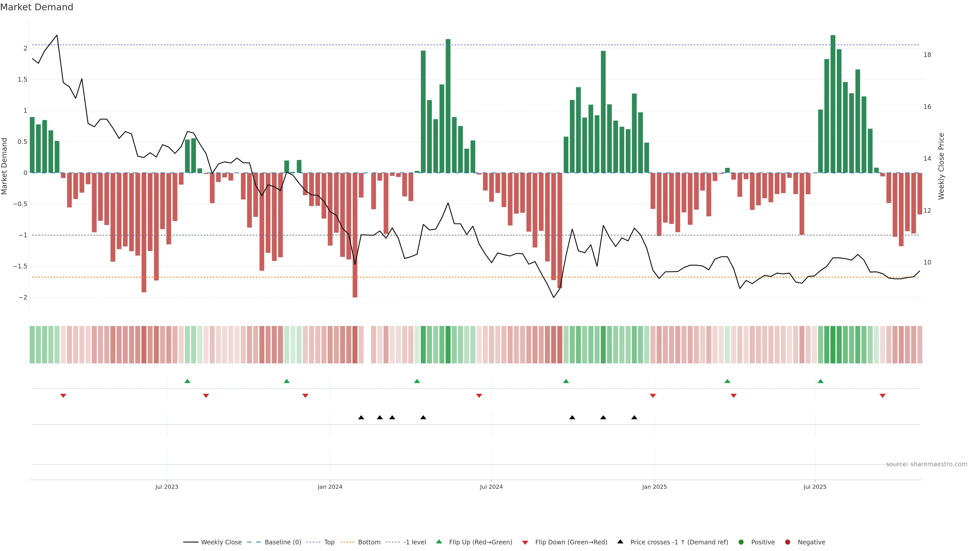Image resolution: width=980 pixels, height=551 pixels.
Task: Click the black Price crosses -1 legend triangle
Action: pos(620,542)
